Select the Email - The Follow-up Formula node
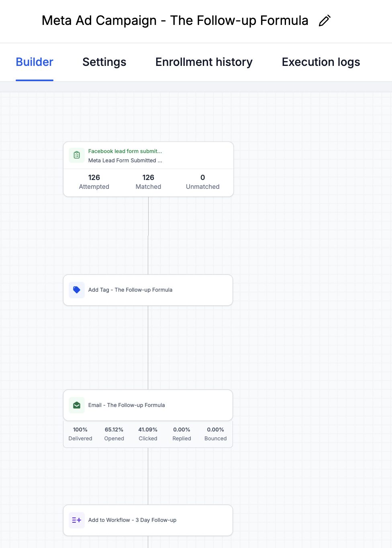The height and width of the screenshot is (548, 392). click(148, 405)
